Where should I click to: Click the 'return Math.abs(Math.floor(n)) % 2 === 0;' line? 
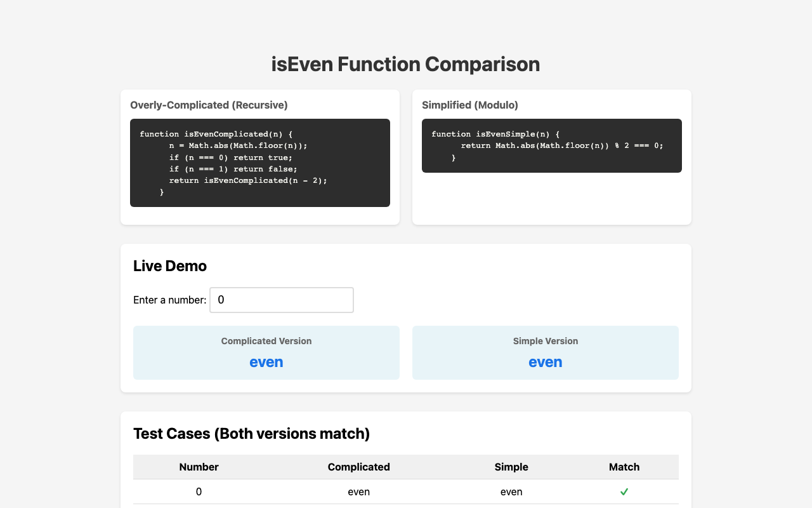[x=562, y=145]
